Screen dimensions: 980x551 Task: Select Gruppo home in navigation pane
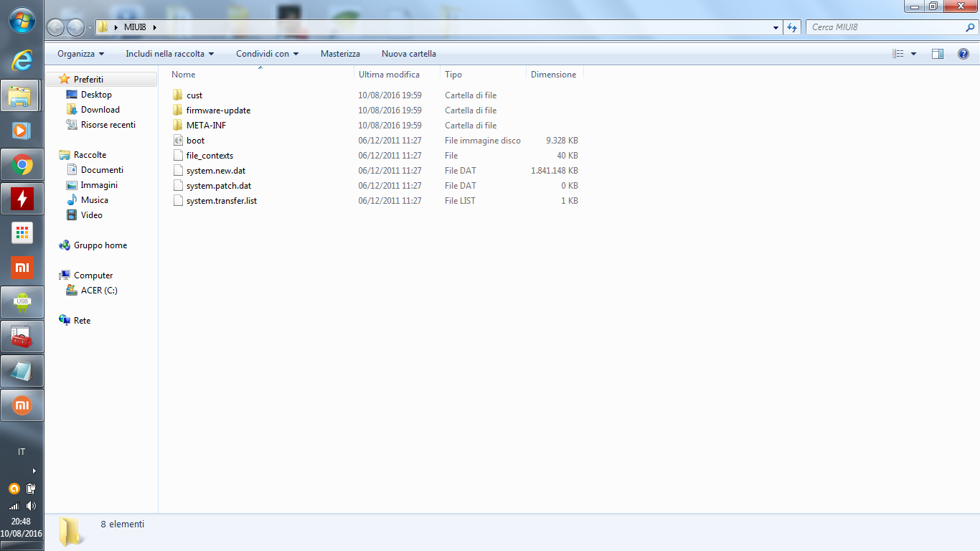point(100,245)
